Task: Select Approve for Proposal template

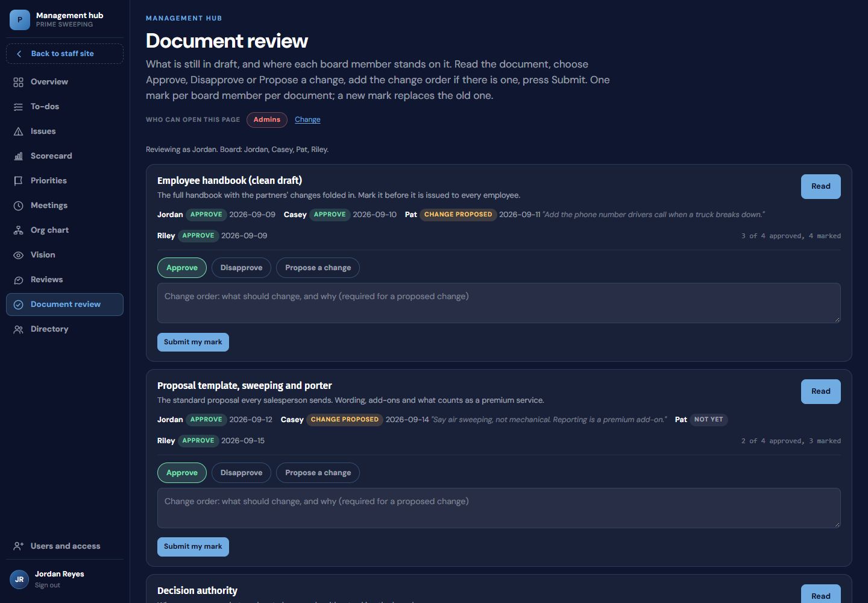Action: 182,473
